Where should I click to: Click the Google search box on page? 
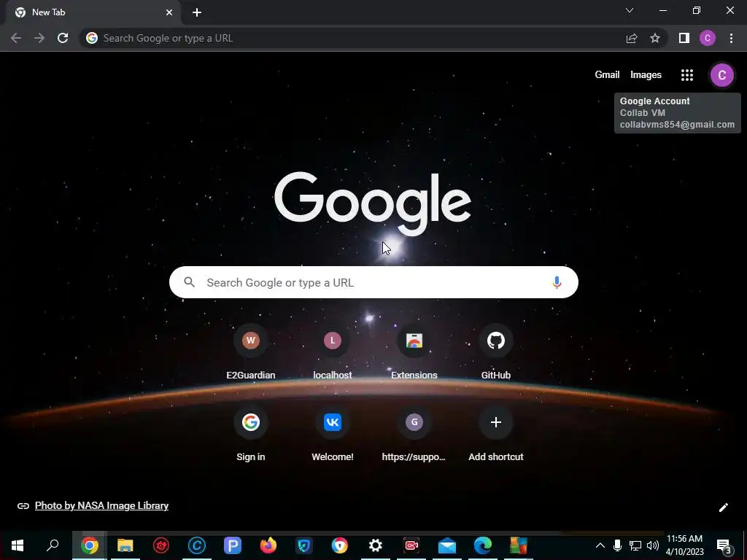(373, 282)
